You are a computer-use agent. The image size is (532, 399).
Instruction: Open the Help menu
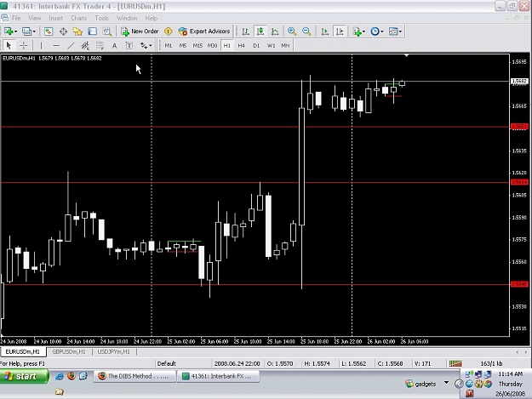click(151, 18)
